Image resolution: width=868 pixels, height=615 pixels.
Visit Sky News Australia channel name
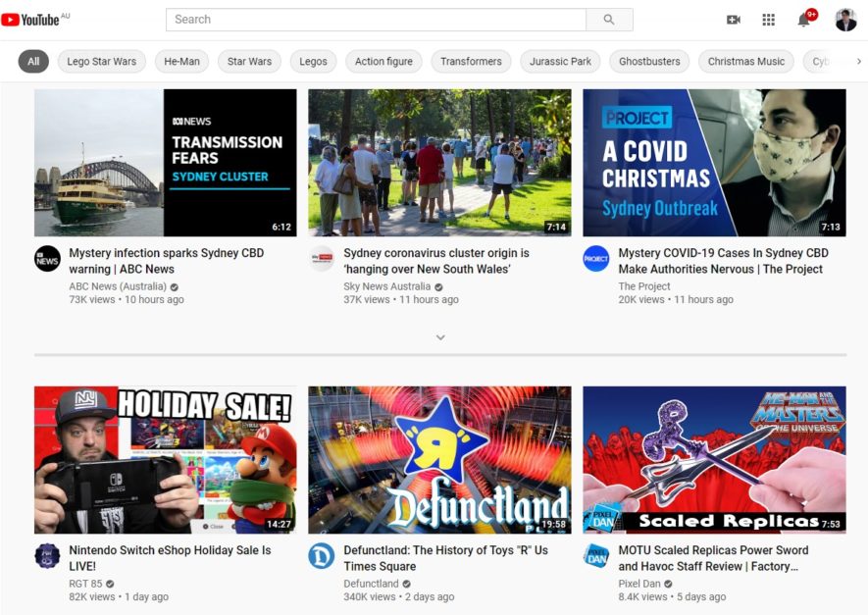tap(387, 286)
